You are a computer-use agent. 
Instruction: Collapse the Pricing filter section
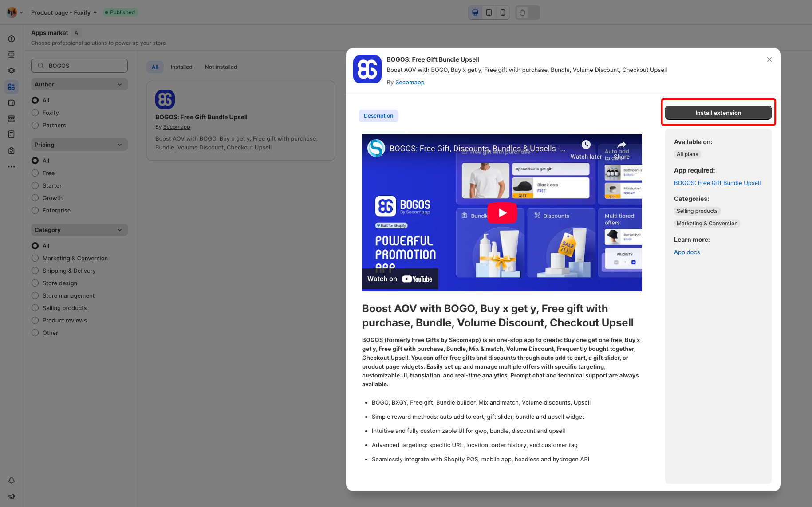click(x=119, y=145)
